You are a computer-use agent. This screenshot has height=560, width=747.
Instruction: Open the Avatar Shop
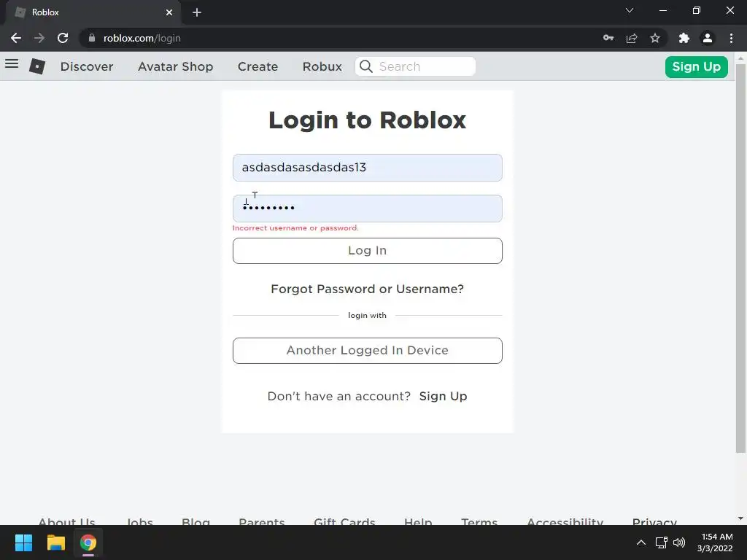coord(175,66)
